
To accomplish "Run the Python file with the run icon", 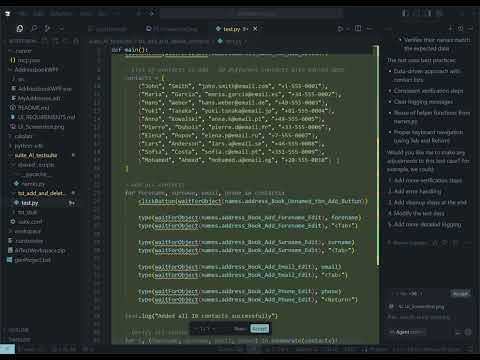I will tap(340, 29).
